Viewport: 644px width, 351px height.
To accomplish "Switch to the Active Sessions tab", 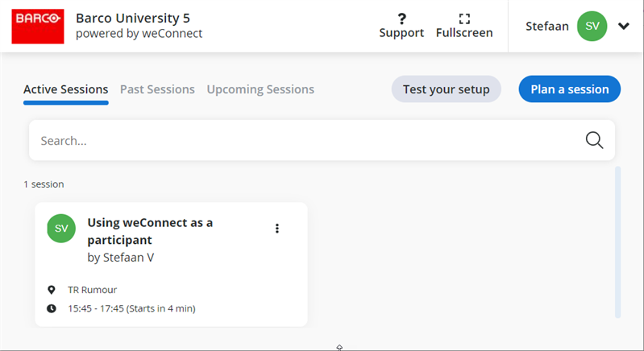I will [65, 89].
